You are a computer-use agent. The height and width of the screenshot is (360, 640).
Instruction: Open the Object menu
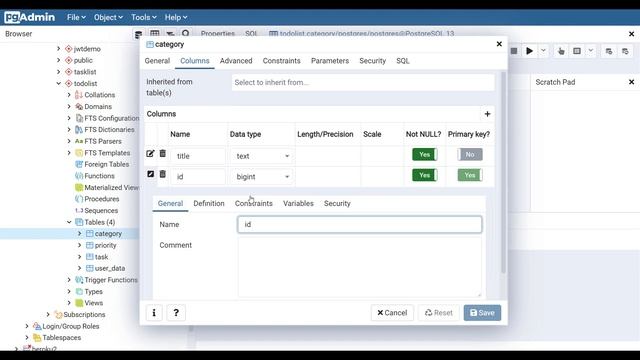pos(108,17)
